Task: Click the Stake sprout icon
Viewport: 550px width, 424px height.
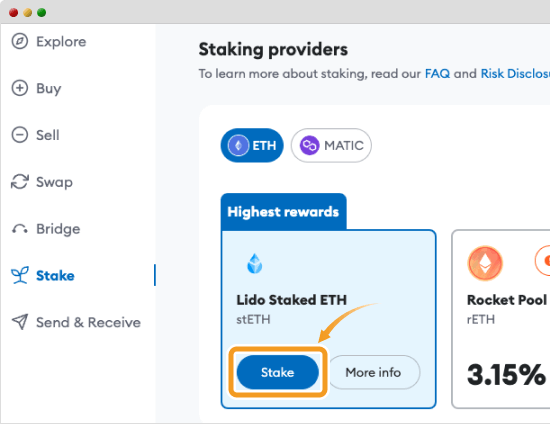Action: (20, 275)
